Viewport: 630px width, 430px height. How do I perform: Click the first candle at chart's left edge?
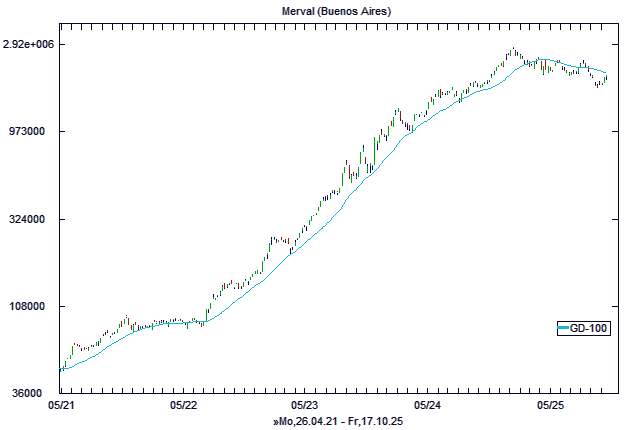click(61, 368)
